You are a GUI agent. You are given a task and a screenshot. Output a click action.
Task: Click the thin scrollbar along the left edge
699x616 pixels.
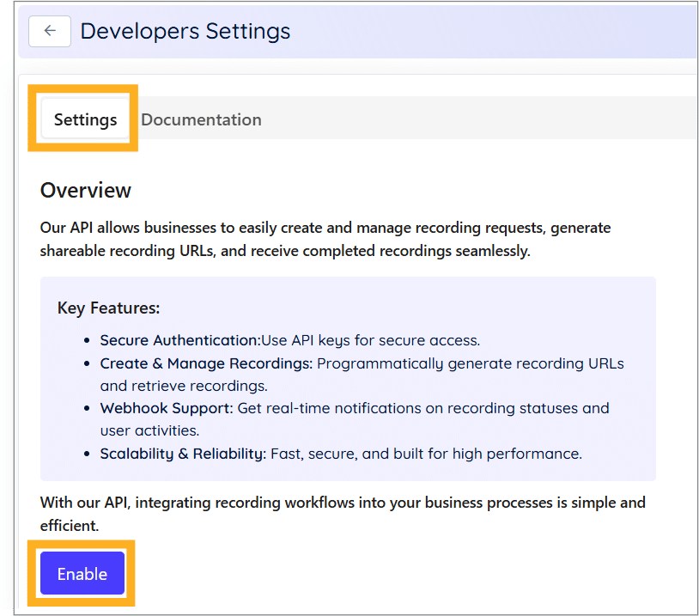15,309
